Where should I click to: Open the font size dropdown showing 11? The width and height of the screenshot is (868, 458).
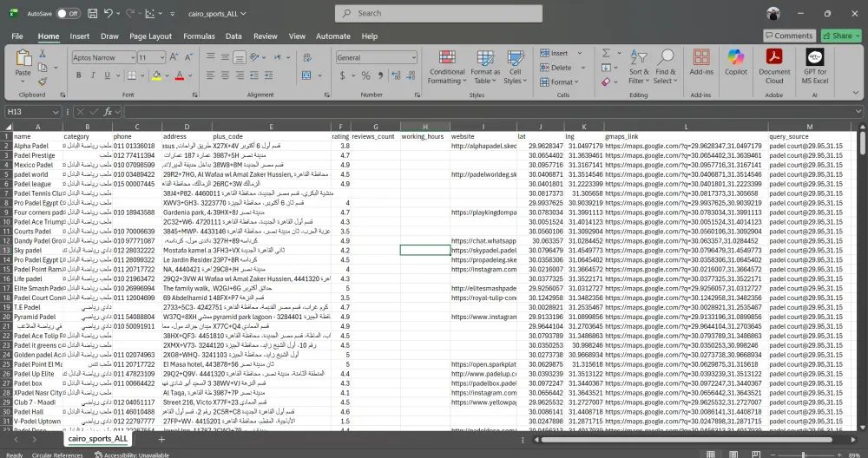point(161,57)
